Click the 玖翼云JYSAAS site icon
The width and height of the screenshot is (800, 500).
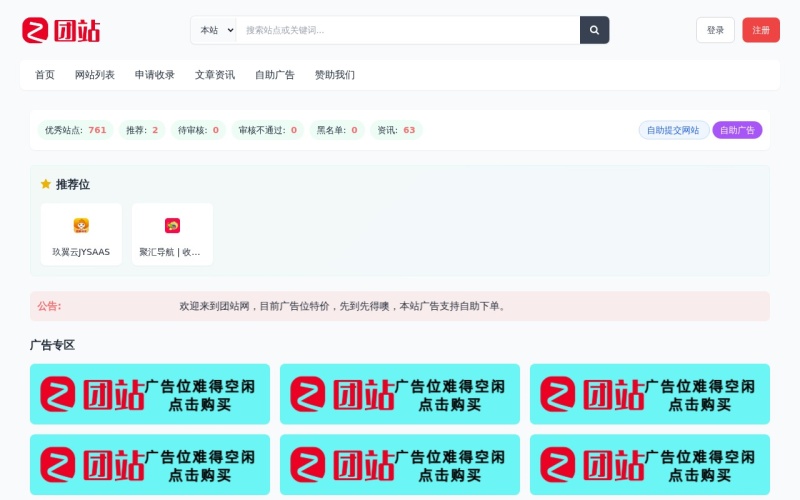click(x=81, y=225)
